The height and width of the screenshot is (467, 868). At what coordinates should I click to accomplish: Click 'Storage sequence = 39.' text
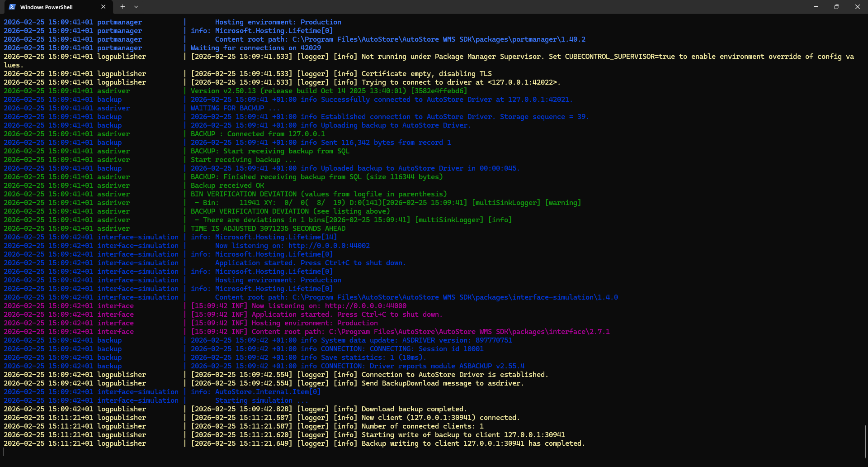tap(544, 117)
